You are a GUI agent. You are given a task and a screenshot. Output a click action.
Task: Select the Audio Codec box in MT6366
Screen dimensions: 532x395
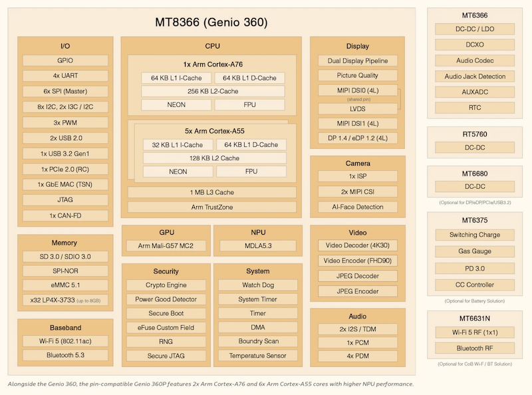475,61
